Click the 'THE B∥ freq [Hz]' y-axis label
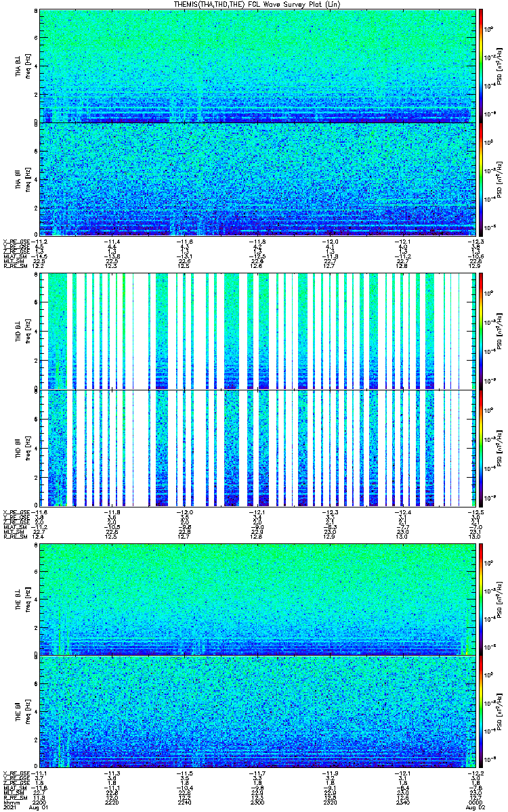Viewport: 508px width, 812px height. click(24, 712)
